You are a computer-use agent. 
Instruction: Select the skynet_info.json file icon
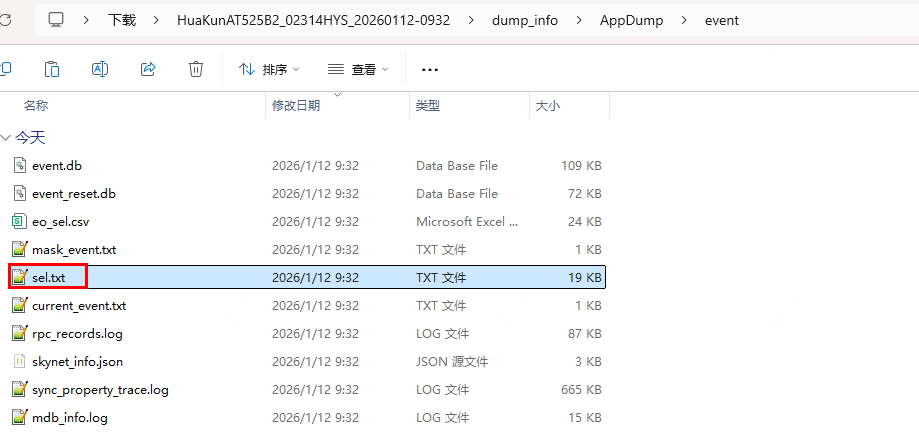(x=19, y=361)
